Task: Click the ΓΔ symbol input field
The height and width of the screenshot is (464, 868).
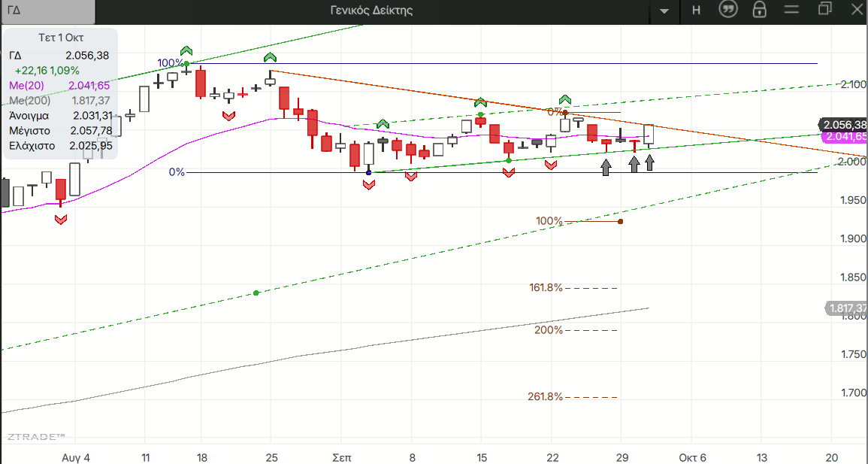Action: 48,11
